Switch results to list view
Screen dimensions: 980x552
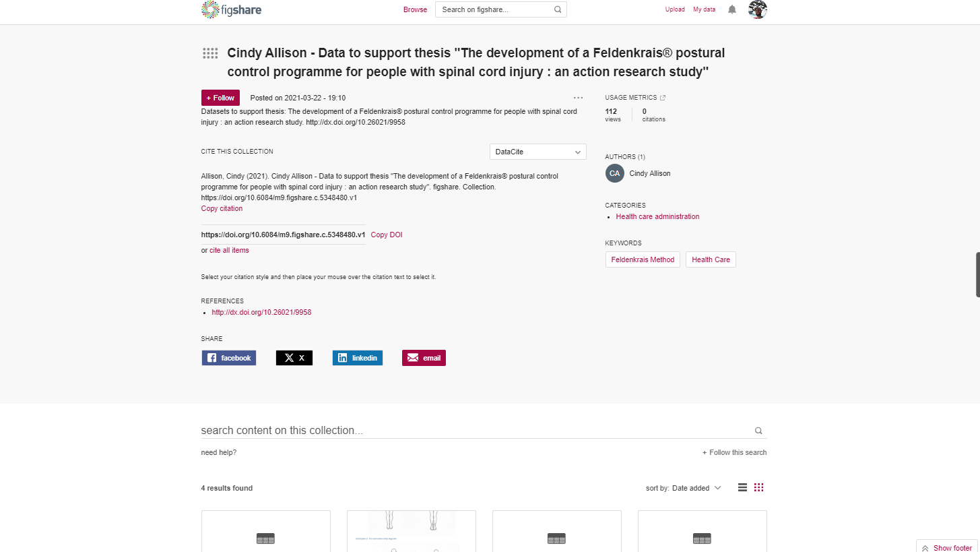pos(742,487)
